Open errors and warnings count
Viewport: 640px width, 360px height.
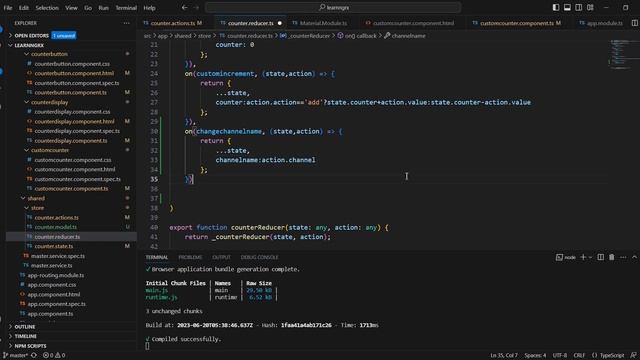(x=54, y=356)
